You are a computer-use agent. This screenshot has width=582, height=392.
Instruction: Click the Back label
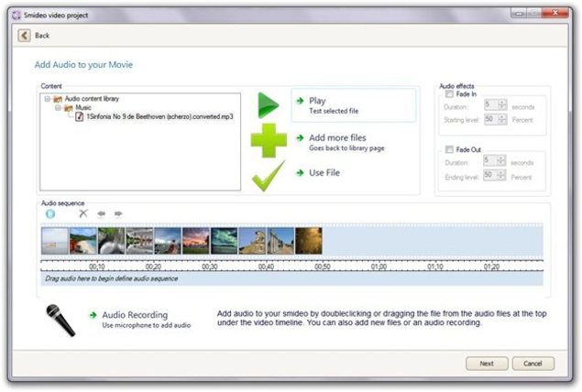point(42,36)
